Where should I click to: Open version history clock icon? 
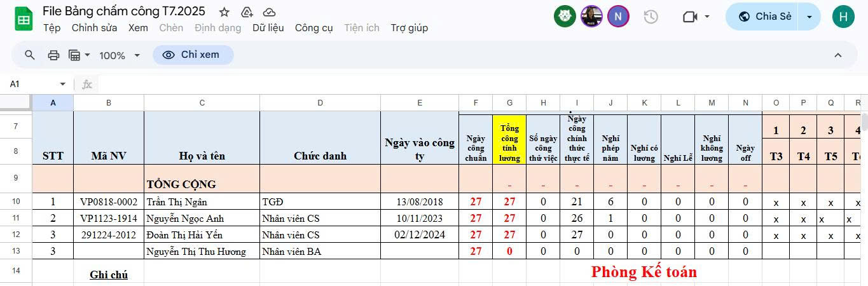point(651,17)
